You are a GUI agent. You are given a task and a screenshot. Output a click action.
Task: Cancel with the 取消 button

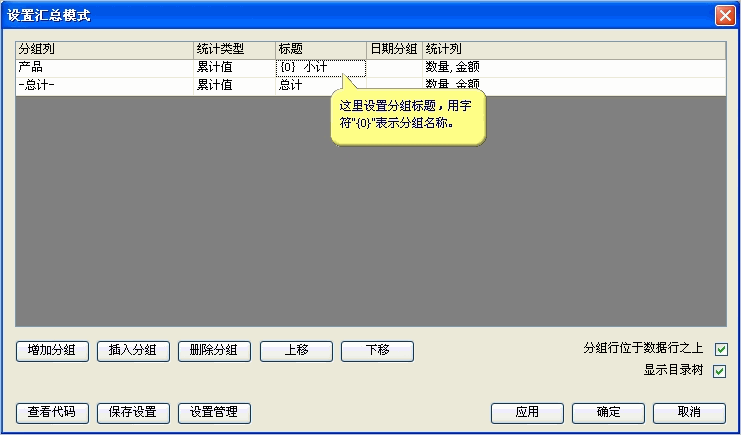point(689,413)
